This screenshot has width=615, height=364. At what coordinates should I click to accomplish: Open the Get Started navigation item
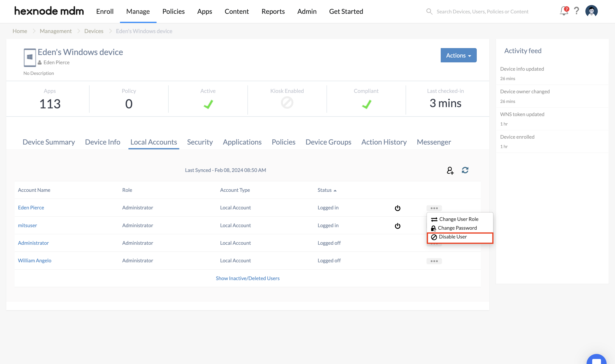(346, 11)
